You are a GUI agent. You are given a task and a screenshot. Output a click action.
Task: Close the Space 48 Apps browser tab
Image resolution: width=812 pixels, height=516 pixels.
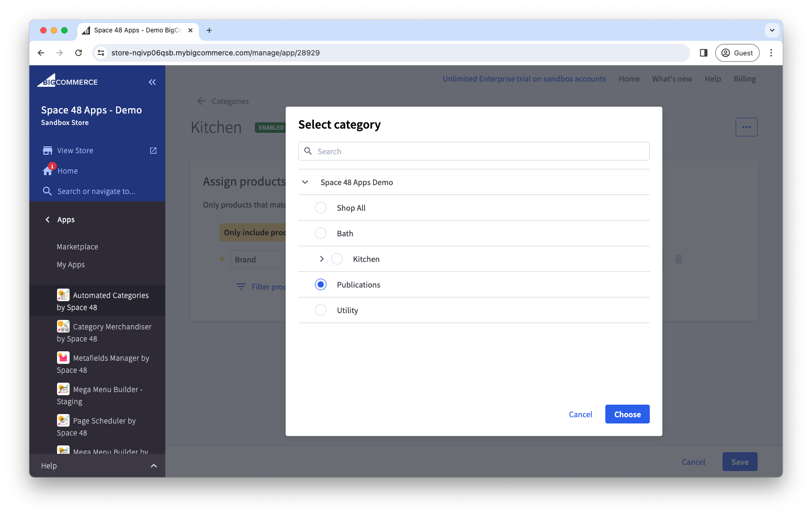click(x=190, y=30)
